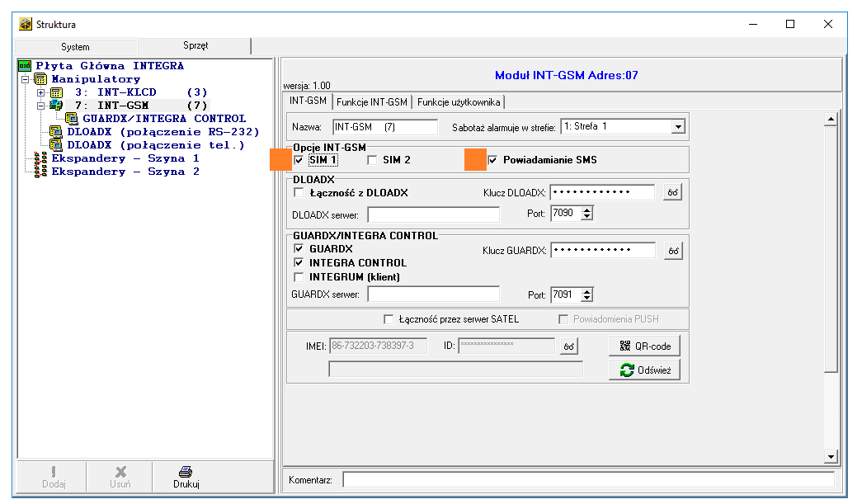The image size is (862, 504).
Task: Click the DLOADX Port number field
Action: pyautogui.click(x=566, y=214)
